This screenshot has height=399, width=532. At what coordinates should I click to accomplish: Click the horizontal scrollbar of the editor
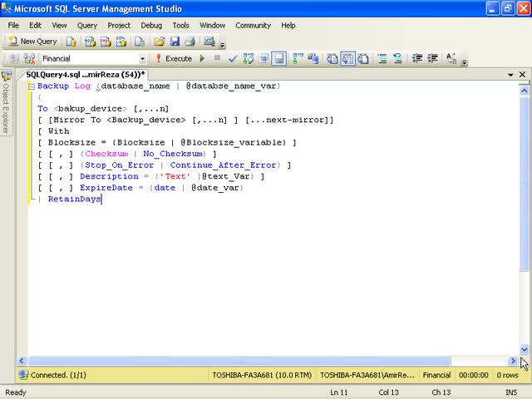[x=241, y=361]
